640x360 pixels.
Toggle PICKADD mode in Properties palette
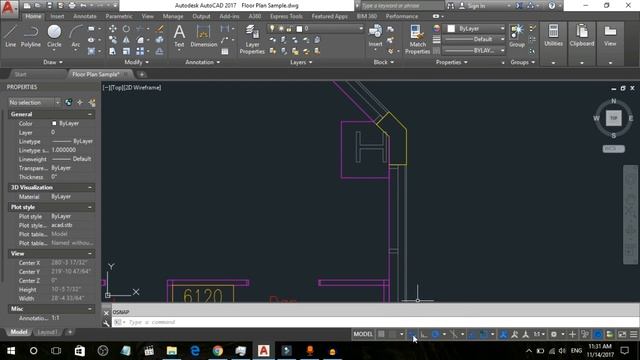coord(69,102)
